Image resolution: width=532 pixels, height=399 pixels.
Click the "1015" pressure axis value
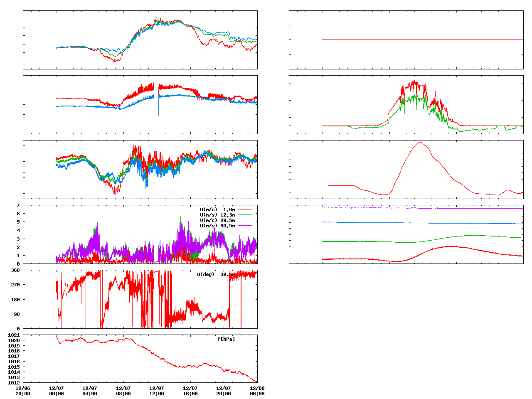click(x=14, y=367)
